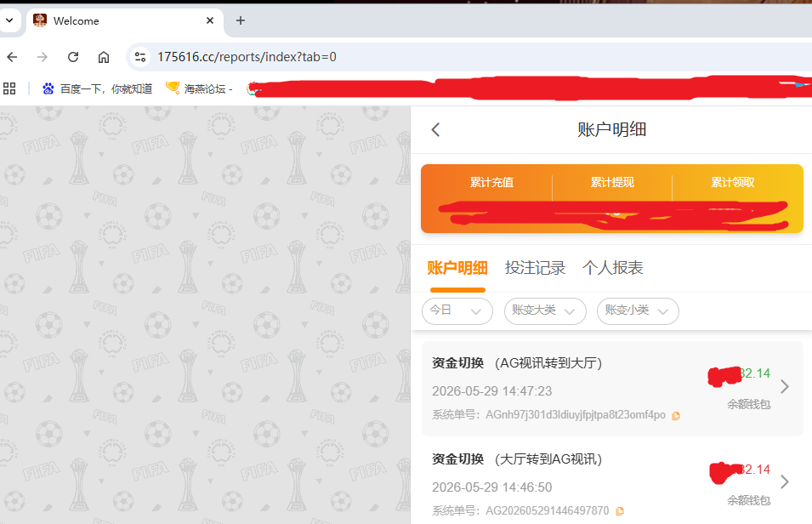The image size is (812, 524).
Task: Expand the 今日 date filter dropdown
Action: [457, 311]
